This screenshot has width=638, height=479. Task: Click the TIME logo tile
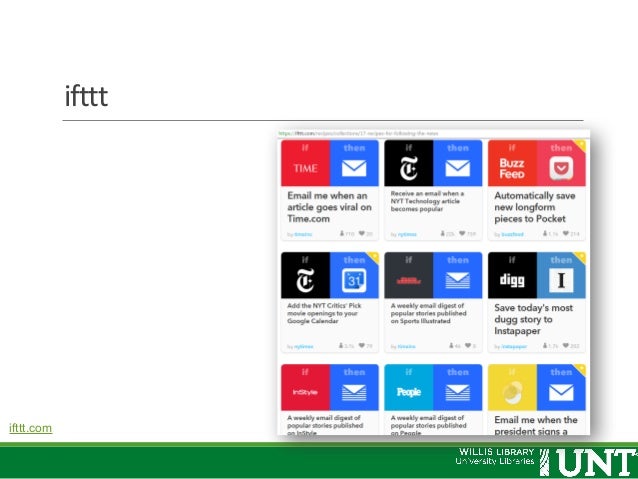(x=305, y=163)
